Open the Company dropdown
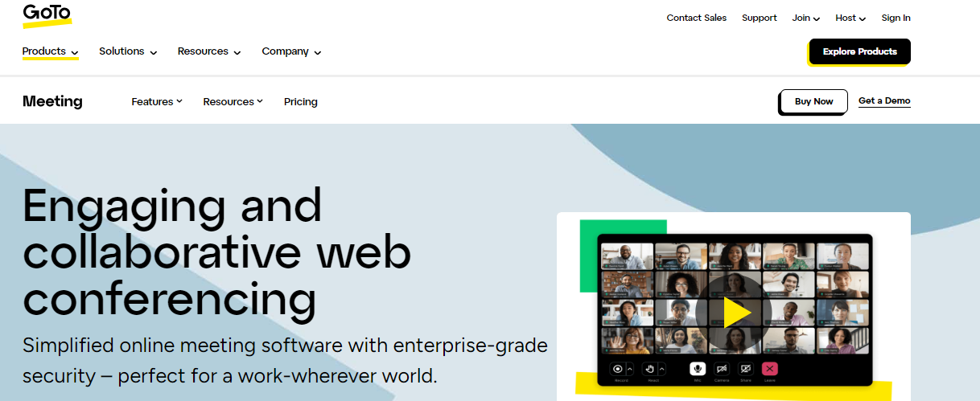The height and width of the screenshot is (401, 980). 291,51
